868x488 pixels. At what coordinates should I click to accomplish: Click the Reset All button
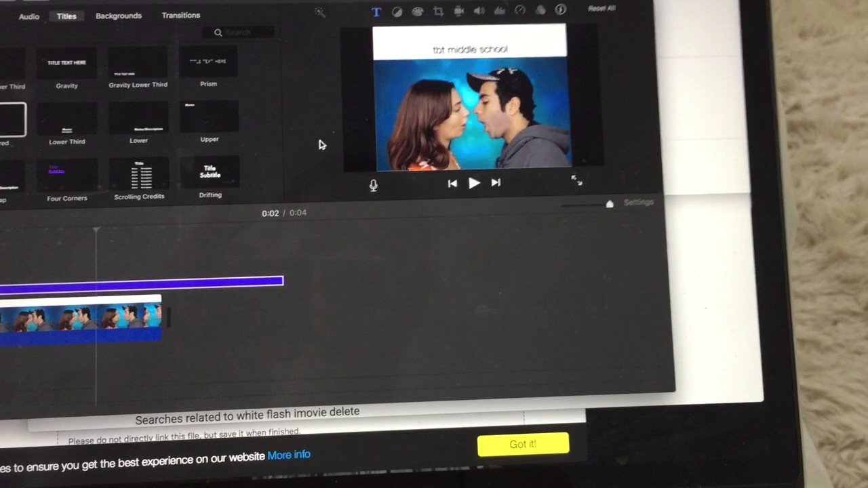click(602, 9)
